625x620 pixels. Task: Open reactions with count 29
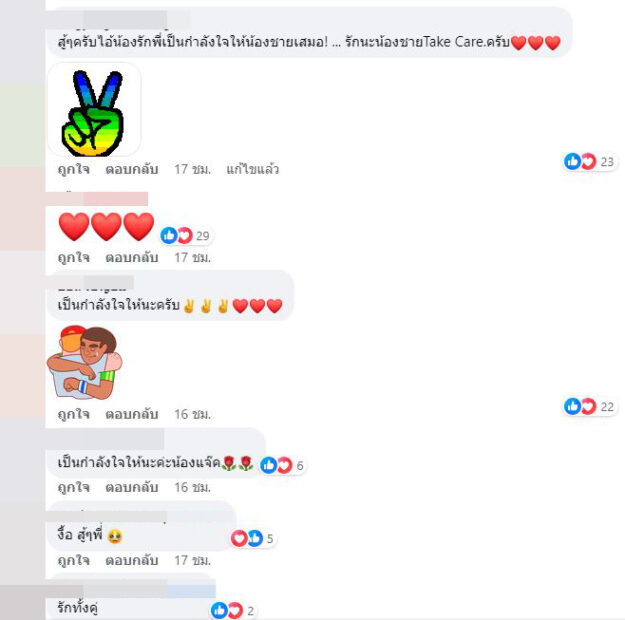[x=186, y=236]
